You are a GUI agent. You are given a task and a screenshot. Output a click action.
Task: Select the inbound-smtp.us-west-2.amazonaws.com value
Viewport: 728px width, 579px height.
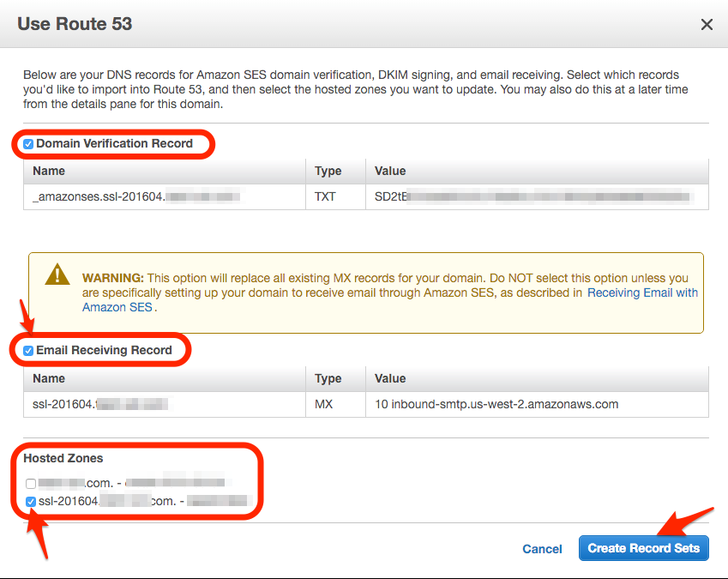(x=496, y=403)
